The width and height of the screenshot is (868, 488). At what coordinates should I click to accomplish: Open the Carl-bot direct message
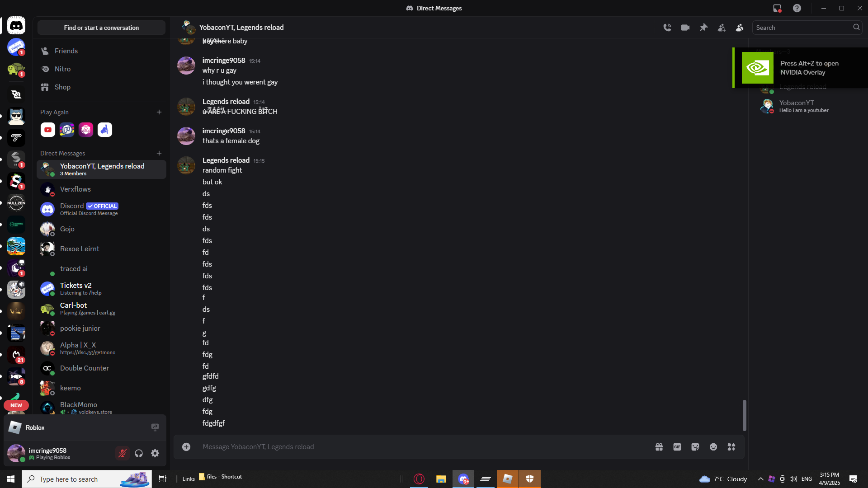pos(101,309)
